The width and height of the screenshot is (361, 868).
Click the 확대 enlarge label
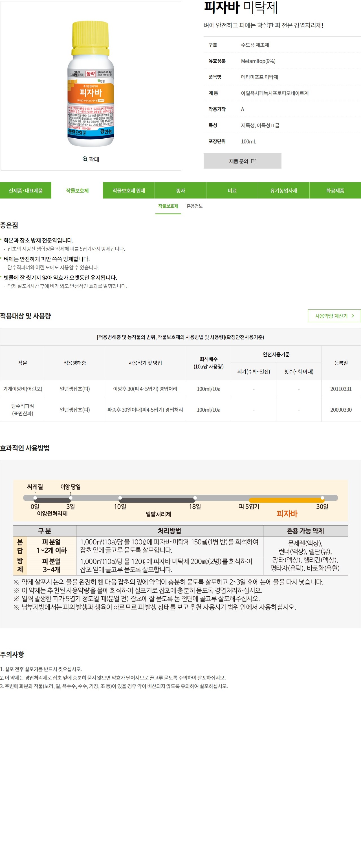pos(94,159)
